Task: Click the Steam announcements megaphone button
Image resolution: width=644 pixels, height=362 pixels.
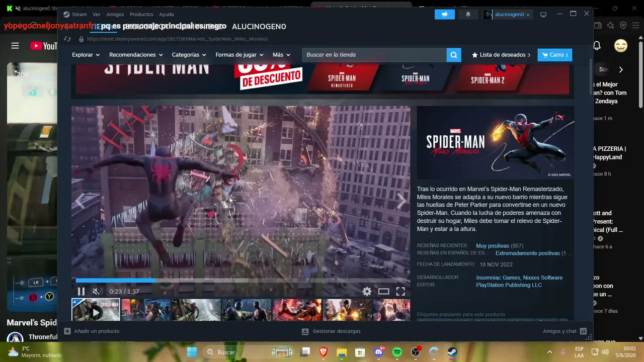Action: coord(445,15)
